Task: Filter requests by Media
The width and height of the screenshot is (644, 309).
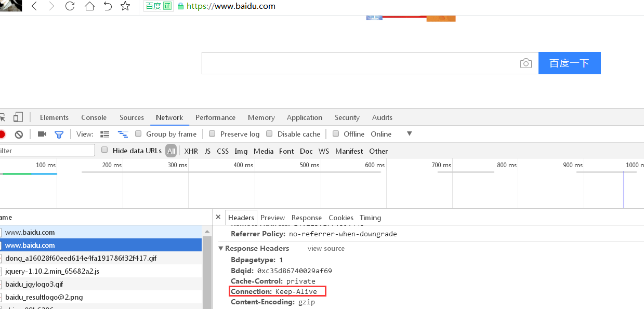Action: point(264,151)
